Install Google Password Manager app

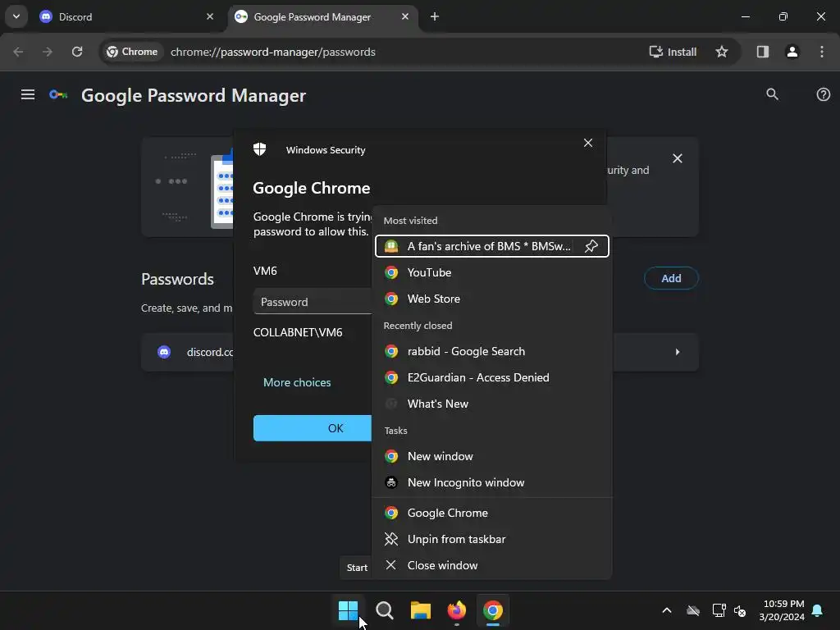point(673,52)
